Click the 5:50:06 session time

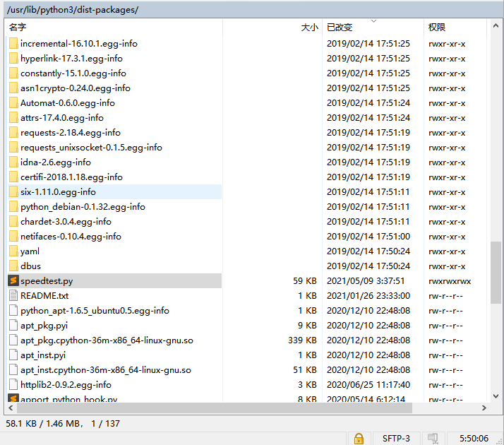(474, 438)
